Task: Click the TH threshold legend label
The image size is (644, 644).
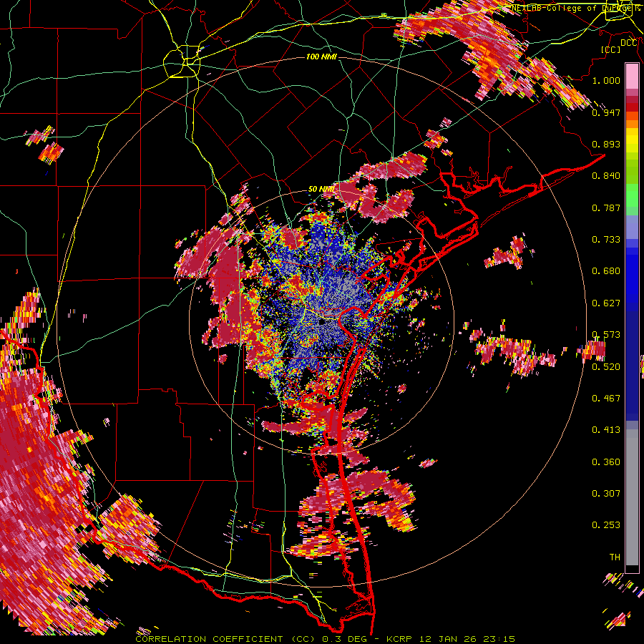Action: coord(615,557)
